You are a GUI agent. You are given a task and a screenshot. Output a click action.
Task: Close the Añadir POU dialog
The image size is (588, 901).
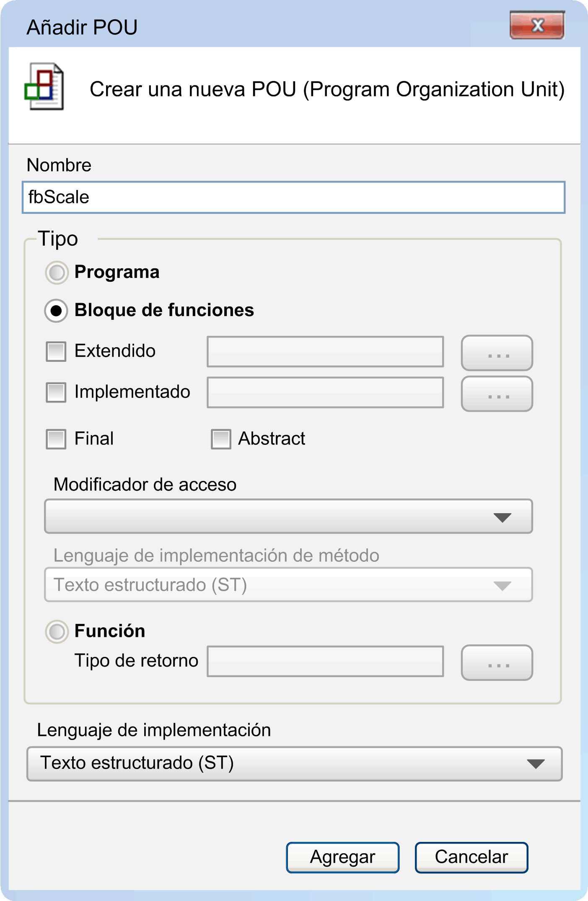click(x=537, y=26)
